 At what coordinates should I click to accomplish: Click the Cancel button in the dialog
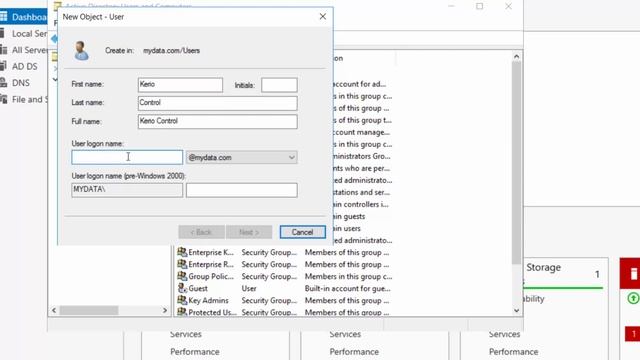click(x=302, y=232)
